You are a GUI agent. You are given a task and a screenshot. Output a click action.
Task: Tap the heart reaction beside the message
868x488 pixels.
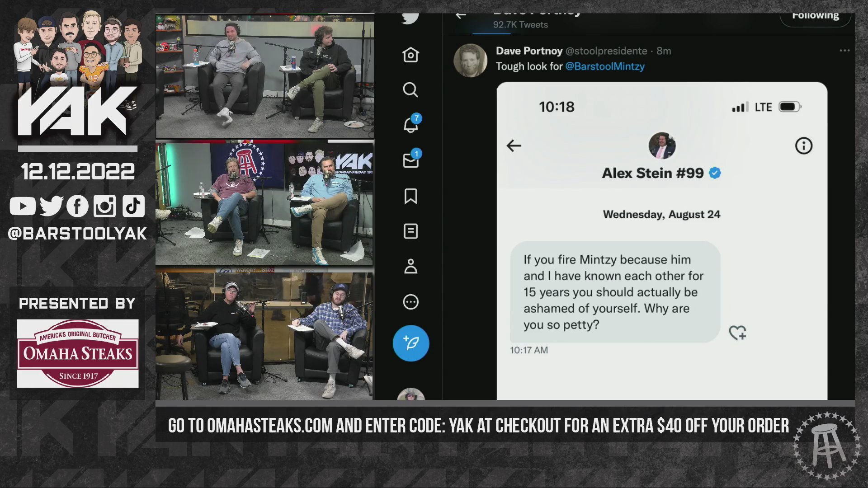[x=737, y=333]
